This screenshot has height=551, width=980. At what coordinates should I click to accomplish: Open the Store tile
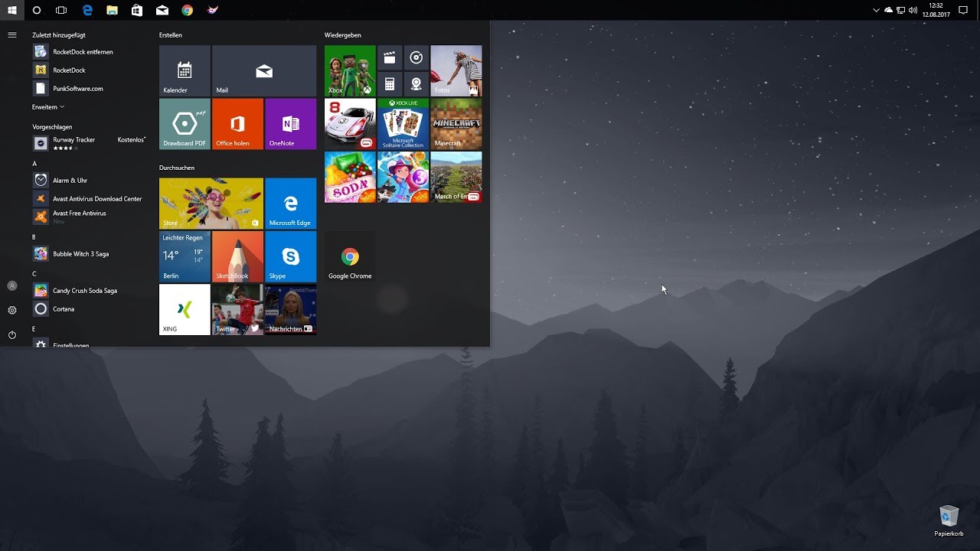[211, 204]
